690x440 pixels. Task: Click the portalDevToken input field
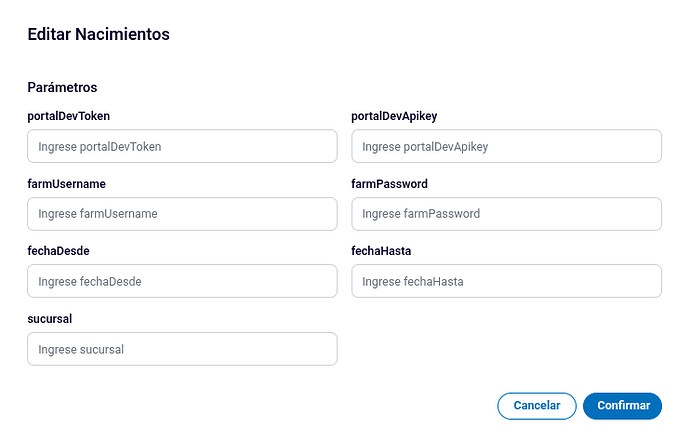tap(182, 146)
